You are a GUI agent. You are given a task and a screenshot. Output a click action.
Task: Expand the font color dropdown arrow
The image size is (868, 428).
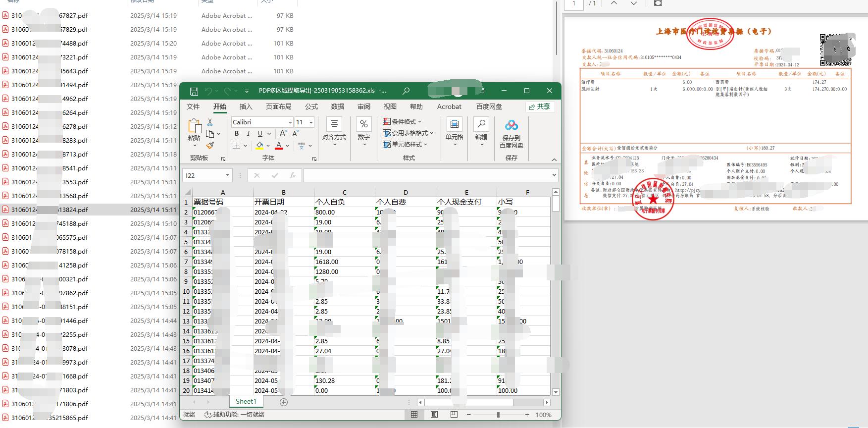click(x=287, y=146)
